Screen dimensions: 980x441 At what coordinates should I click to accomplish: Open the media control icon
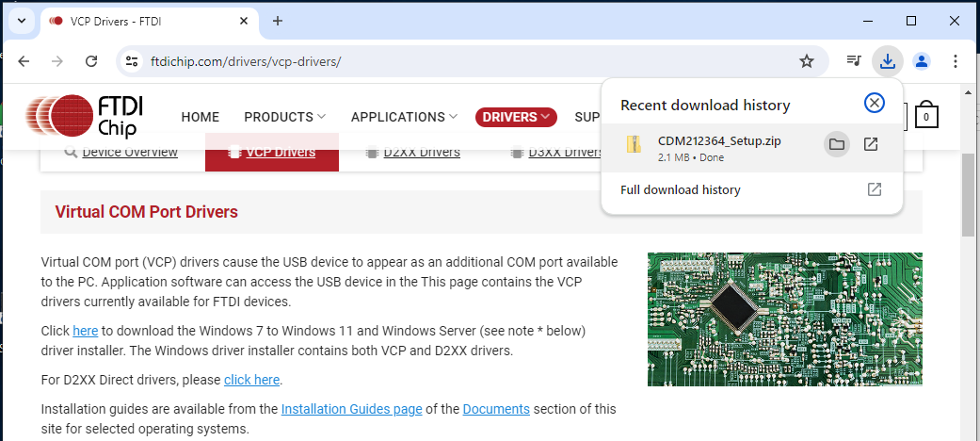[854, 60]
